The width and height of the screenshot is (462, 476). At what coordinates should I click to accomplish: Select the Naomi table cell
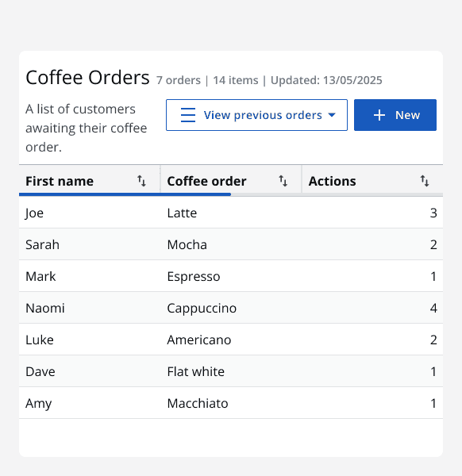pyautogui.click(x=90, y=308)
